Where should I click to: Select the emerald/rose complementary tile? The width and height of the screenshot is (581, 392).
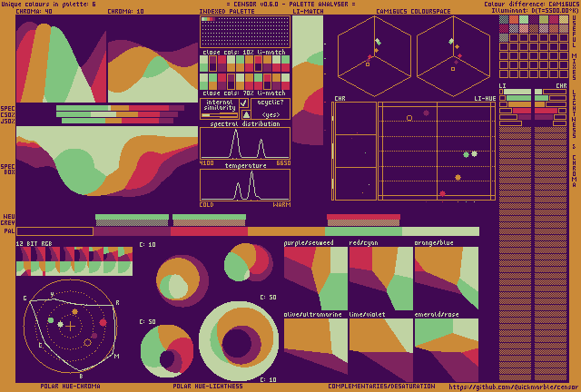coord(446,346)
